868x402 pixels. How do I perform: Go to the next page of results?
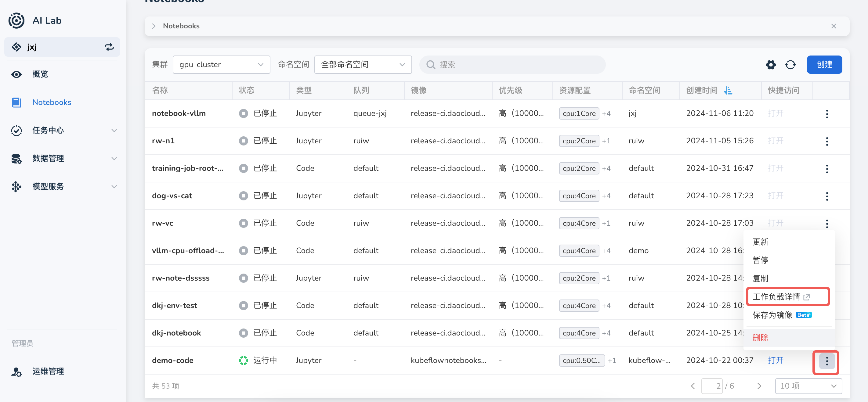[759, 386]
